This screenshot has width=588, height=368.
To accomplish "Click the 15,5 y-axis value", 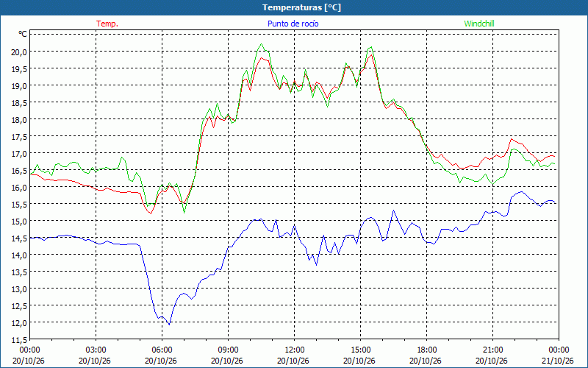I will [20, 205].
